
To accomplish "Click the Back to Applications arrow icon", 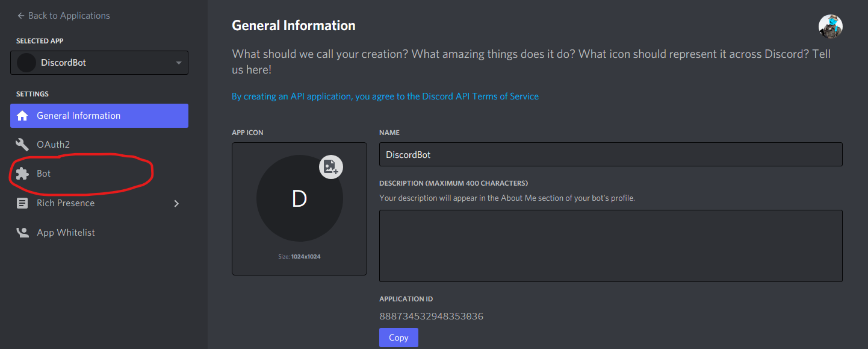I will click(21, 16).
